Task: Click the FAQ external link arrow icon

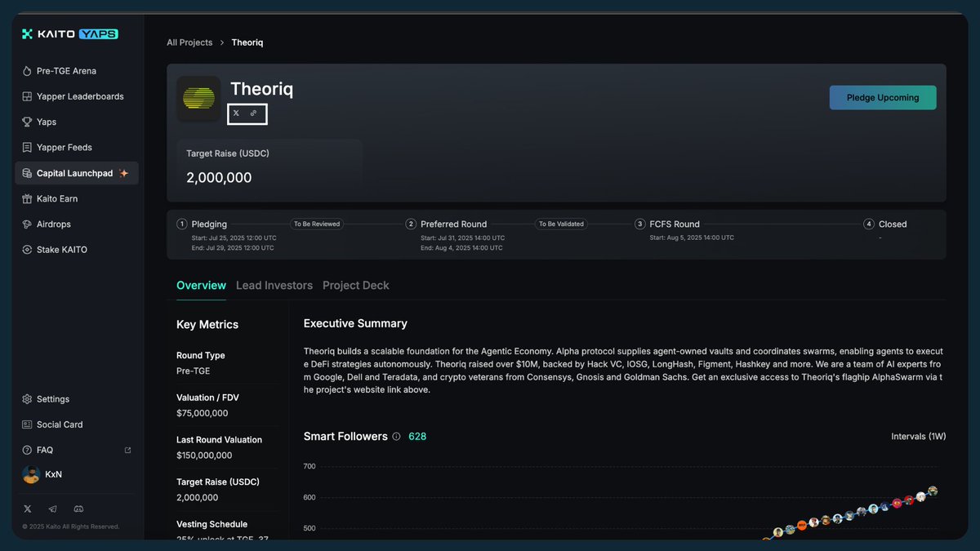Action: [127, 450]
